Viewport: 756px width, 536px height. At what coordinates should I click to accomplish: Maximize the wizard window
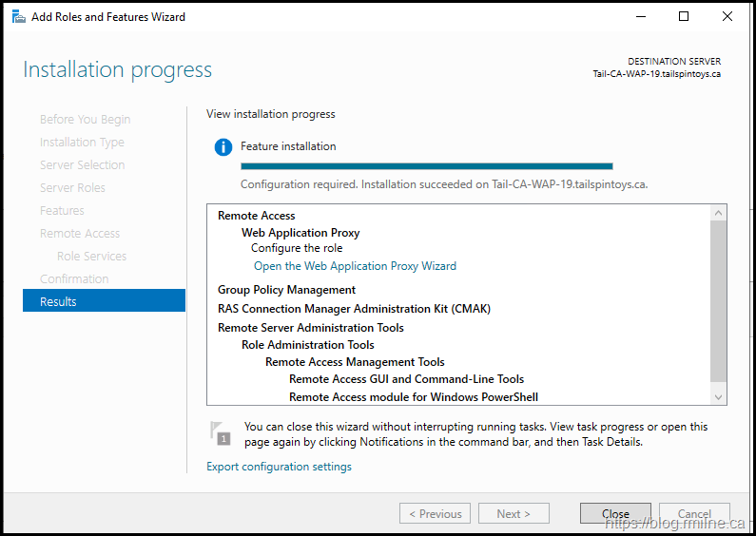point(683,17)
